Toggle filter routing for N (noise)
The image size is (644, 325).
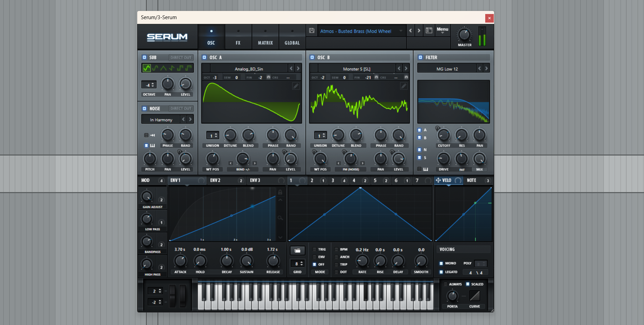(x=419, y=150)
